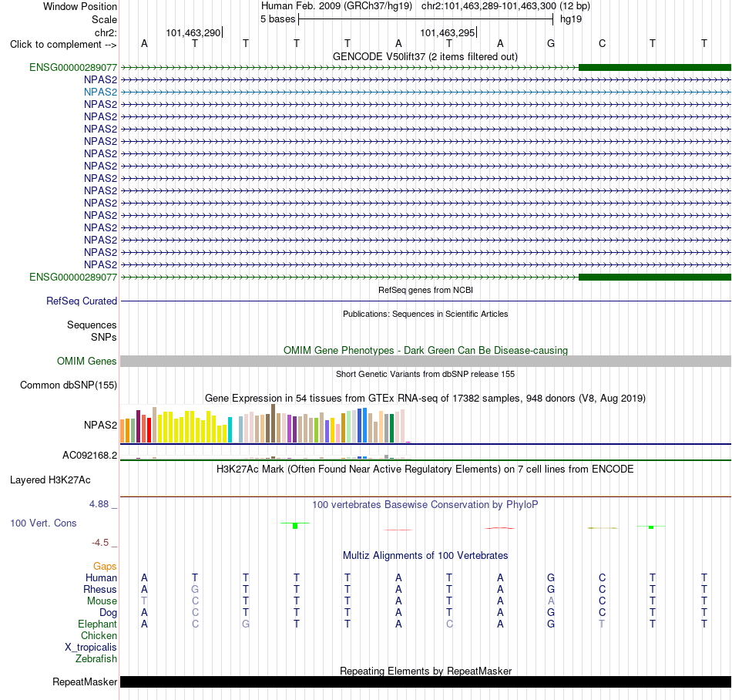Click the Chicken species label
The height and width of the screenshot is (700, 732).
99,636
